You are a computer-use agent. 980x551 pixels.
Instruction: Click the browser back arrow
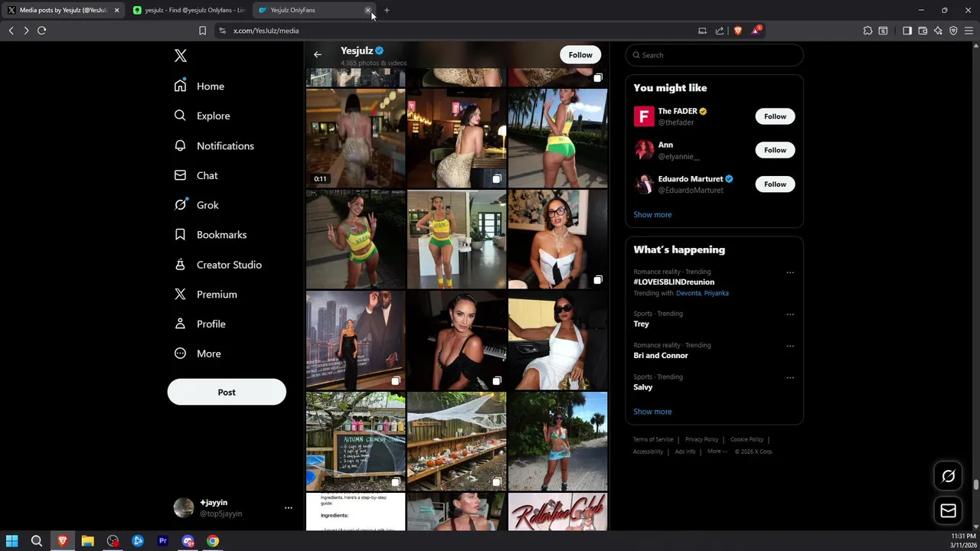click(x=11, y=31)
